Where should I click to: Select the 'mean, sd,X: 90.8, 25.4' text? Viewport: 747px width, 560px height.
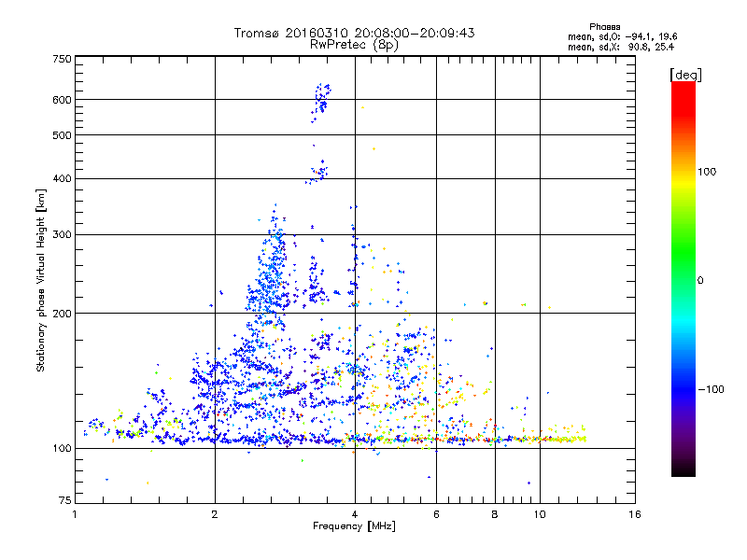pos(621,47)
